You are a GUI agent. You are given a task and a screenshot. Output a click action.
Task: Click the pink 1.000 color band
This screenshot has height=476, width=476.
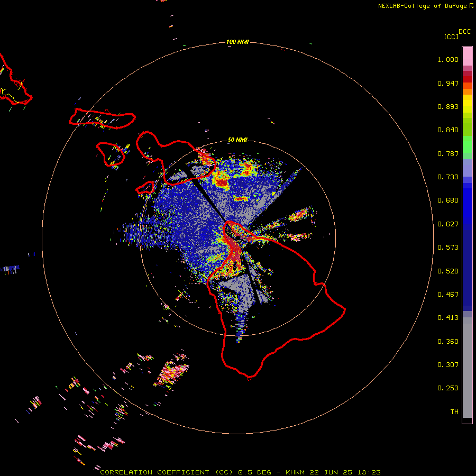(467, 57)
